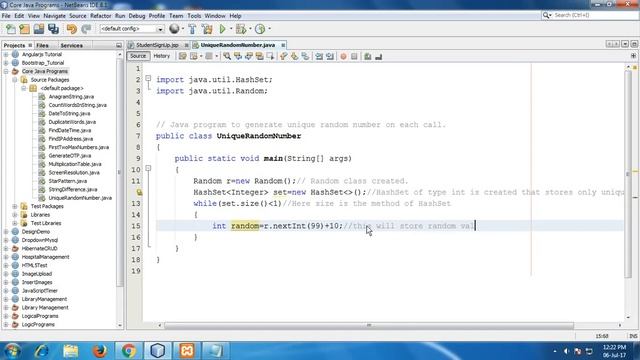Click the Uncomment icon in the editor toolbar
640x360 pixels.
[378, 56]
